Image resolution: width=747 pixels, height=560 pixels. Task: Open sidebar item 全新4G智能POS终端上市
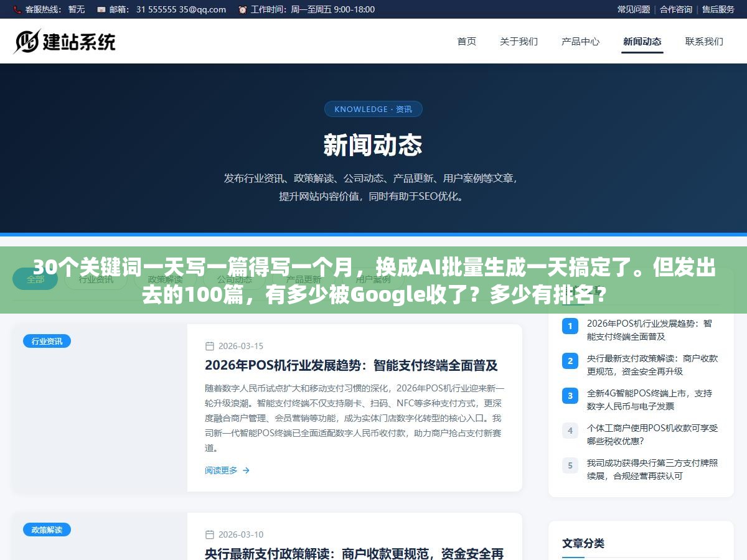pos(649,399)
